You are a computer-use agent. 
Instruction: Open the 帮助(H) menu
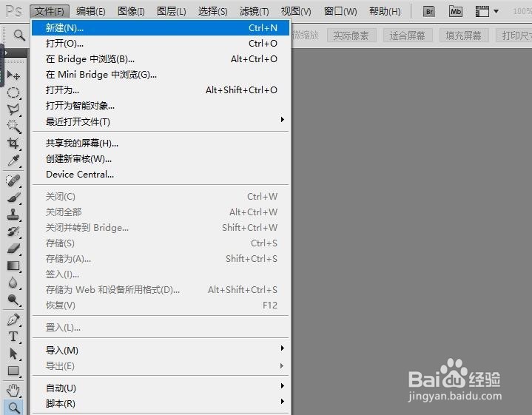coord(385,12)
